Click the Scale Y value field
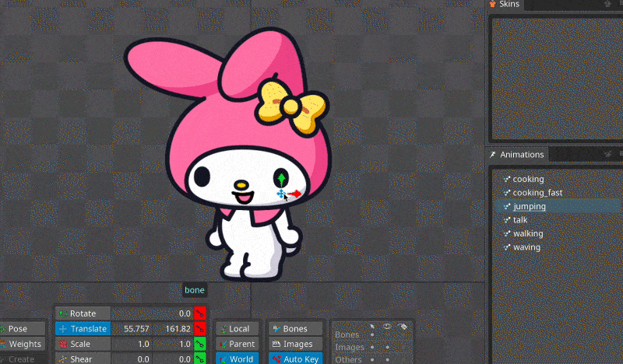 (x=173, y=344)
